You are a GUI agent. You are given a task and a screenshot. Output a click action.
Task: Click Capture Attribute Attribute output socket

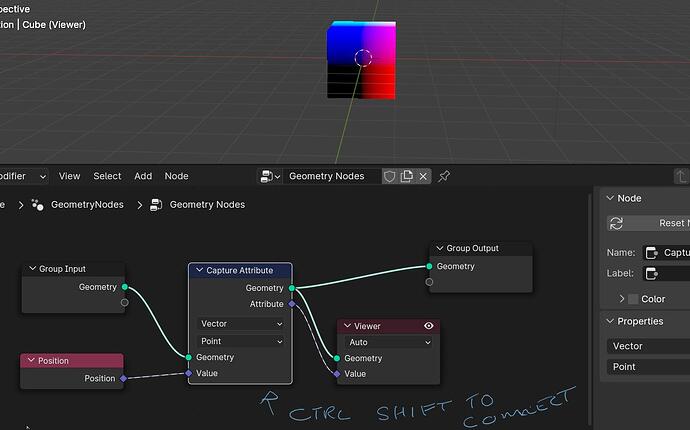coord(292,304)
